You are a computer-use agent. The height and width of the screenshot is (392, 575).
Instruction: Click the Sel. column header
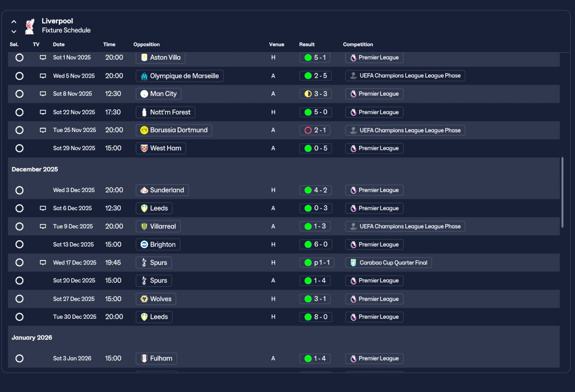[x=14, y=44]
